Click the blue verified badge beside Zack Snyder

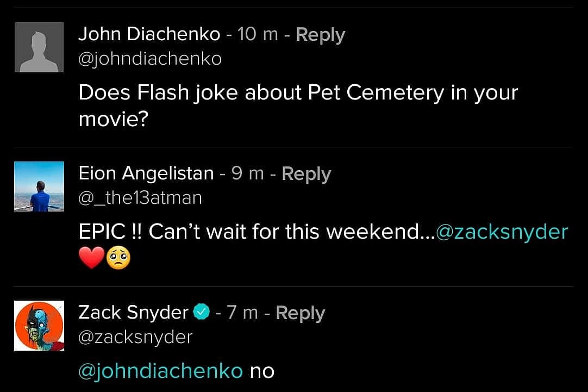[x=201, y=313]
